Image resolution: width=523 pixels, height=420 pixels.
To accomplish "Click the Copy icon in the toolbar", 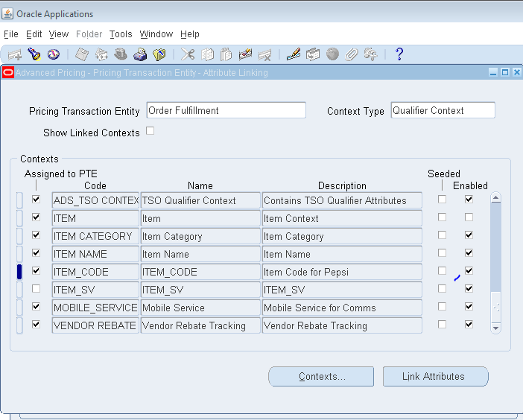I will 207,54.
